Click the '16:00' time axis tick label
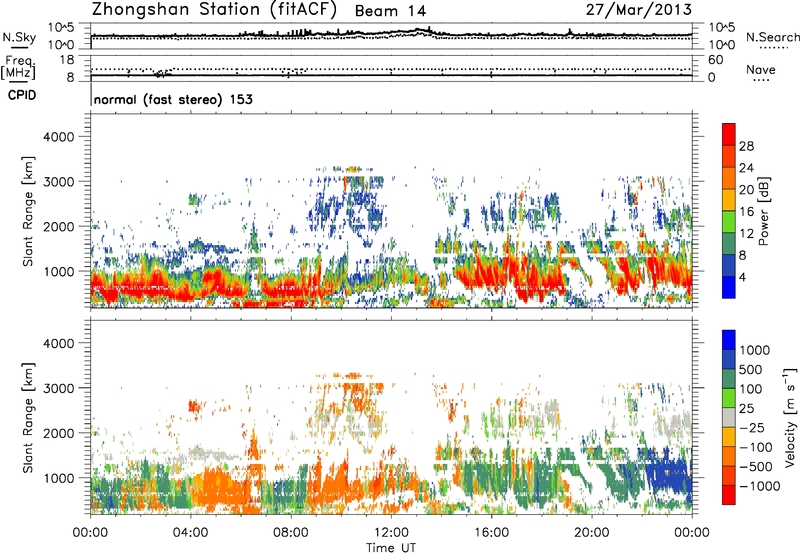Viewport: 800px width, 554px height. coord(491,533)
